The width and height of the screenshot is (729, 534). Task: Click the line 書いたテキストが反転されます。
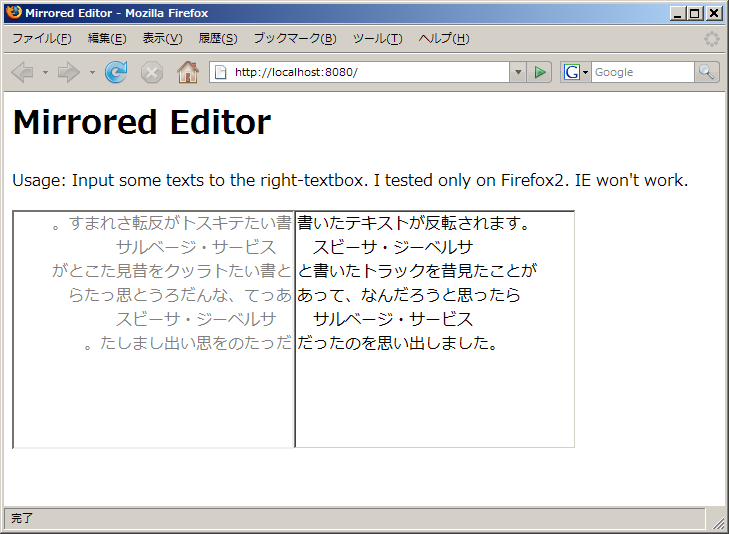(x=413, y=223)
